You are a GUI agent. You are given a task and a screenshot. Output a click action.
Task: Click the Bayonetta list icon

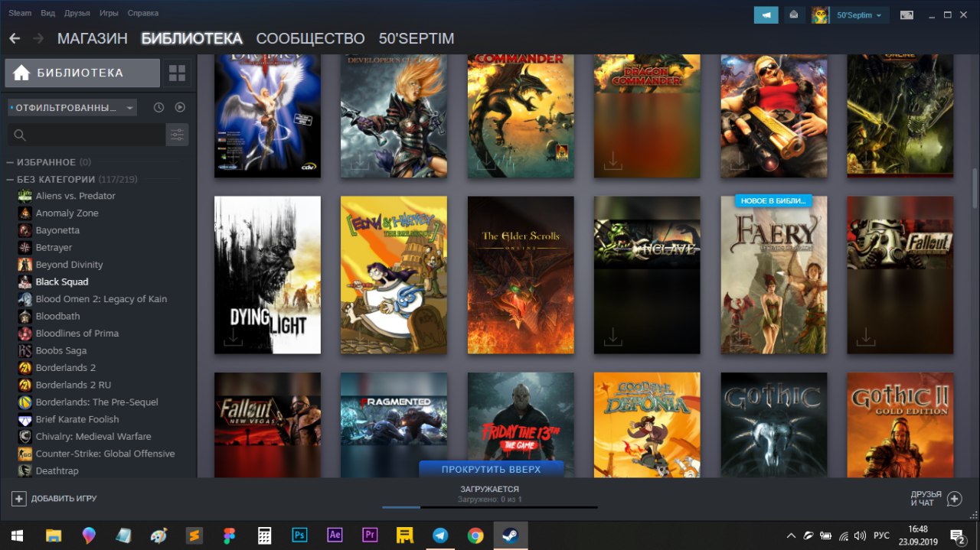pos(24,230)
